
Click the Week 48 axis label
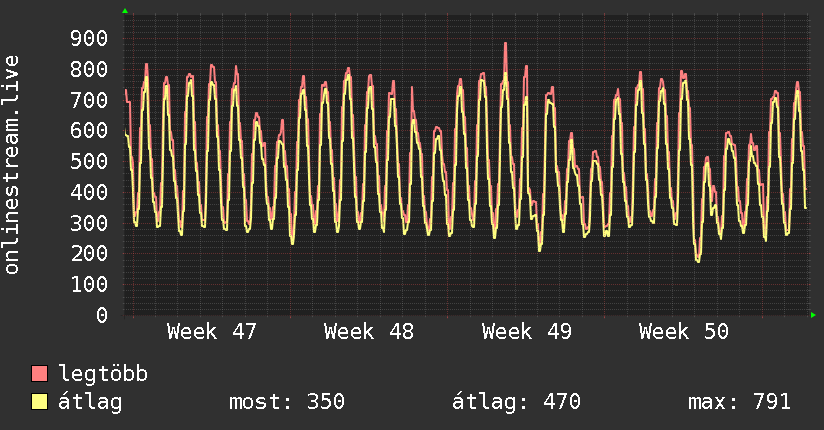coord(369,332)
